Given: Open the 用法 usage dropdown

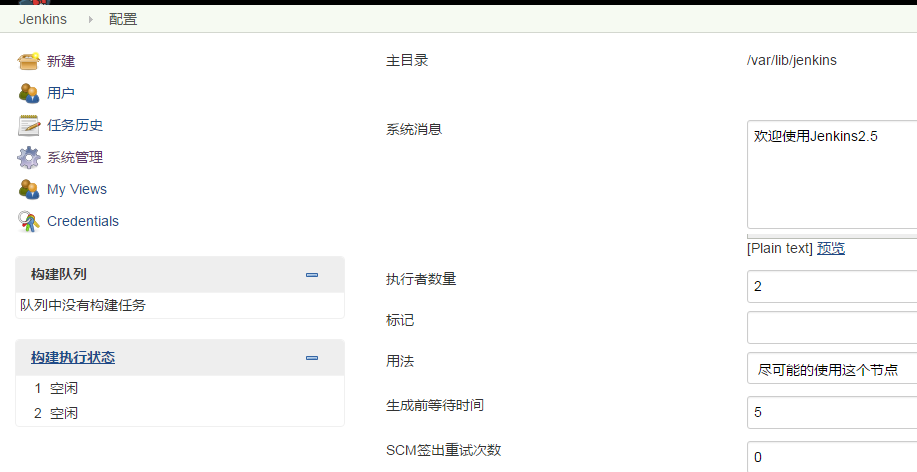Looking at the screenshot, I should (x=832, y=368).
